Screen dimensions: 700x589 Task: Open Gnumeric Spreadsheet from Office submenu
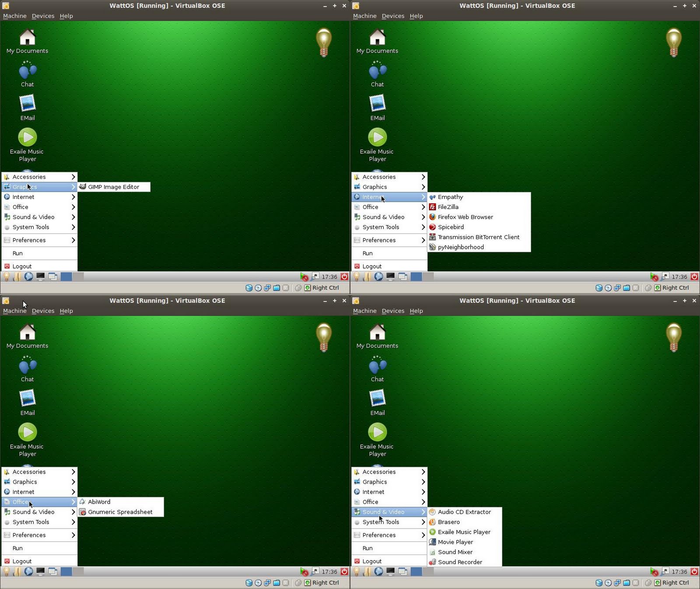[121, 512]
